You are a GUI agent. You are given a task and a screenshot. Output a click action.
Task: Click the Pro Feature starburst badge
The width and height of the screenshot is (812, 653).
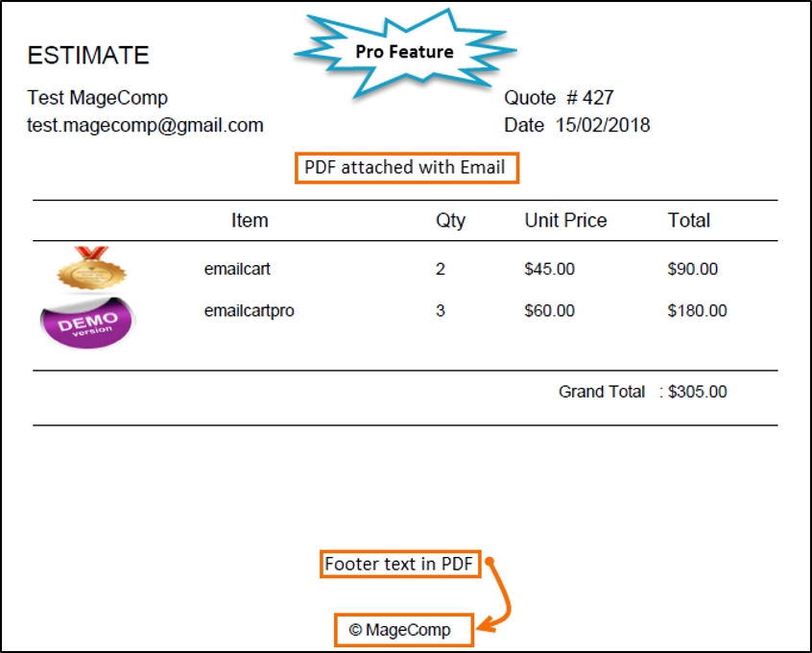coord(404,52)
